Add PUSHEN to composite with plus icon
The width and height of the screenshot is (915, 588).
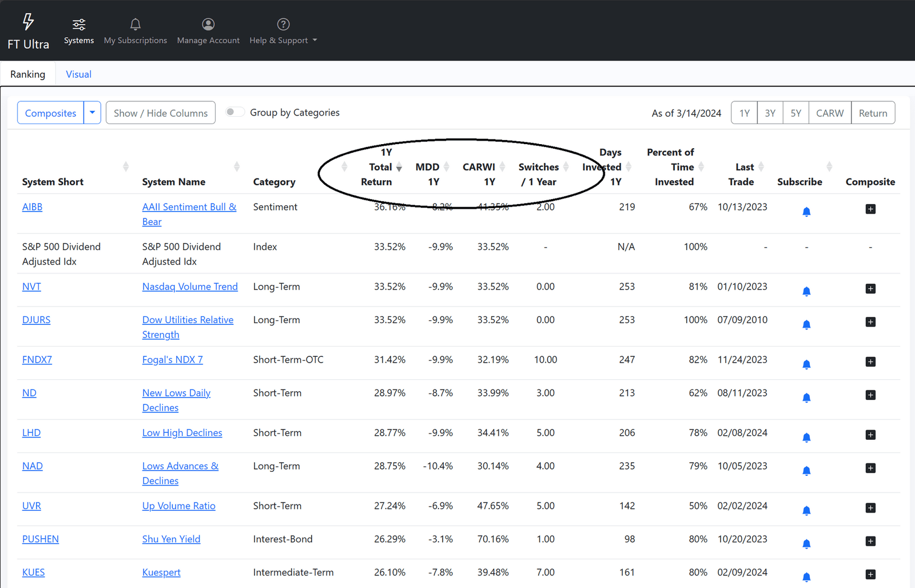click(870, 541)
